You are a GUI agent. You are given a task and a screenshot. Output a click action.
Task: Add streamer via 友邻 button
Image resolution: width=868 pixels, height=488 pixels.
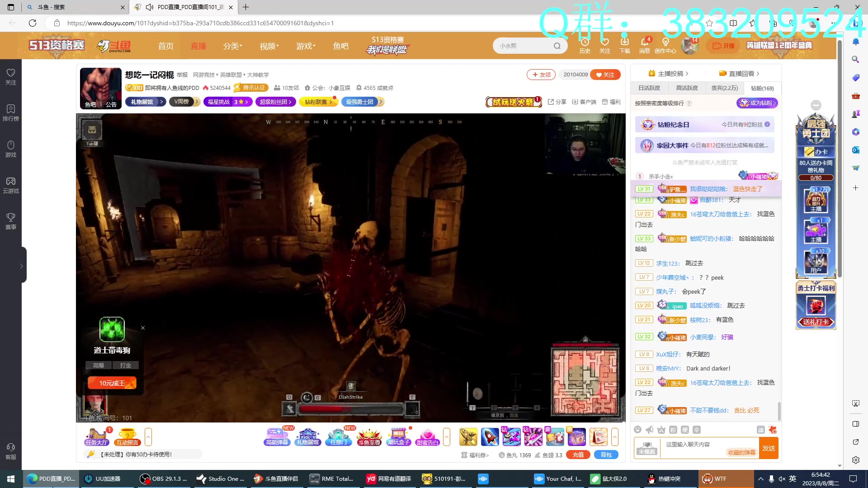541,75
